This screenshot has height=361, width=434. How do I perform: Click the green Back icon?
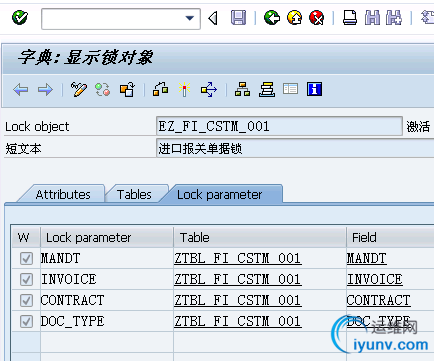point(272,18)
